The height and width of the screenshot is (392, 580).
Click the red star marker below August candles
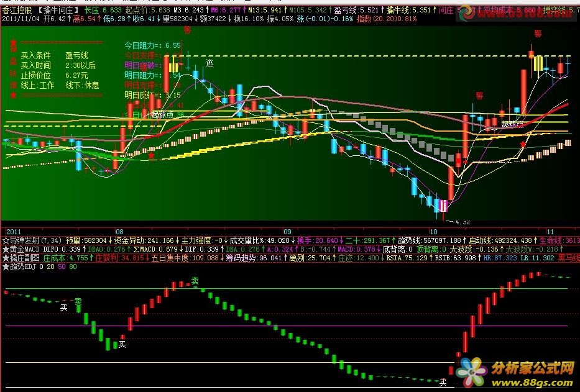pyautogui.click(x=152, y=156)
